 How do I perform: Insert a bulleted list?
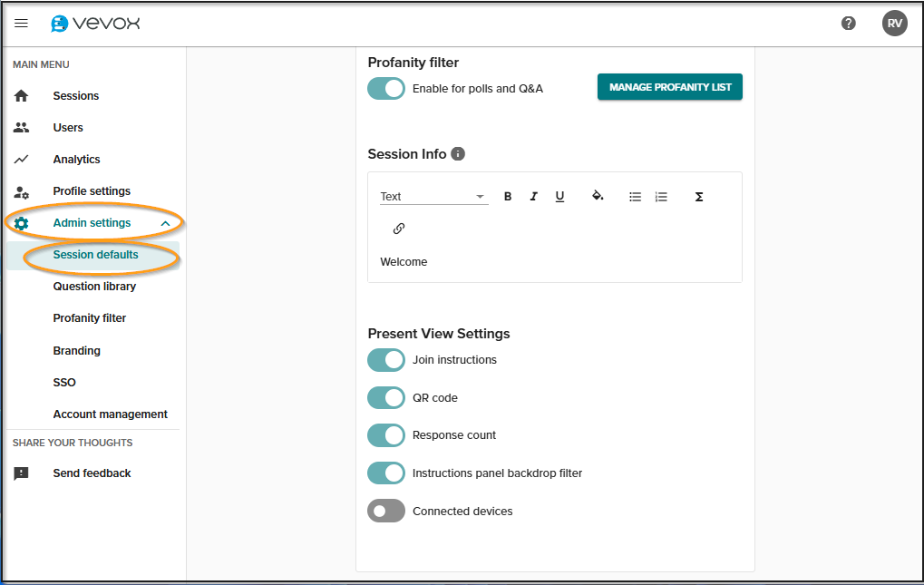(x=636, y=197)
